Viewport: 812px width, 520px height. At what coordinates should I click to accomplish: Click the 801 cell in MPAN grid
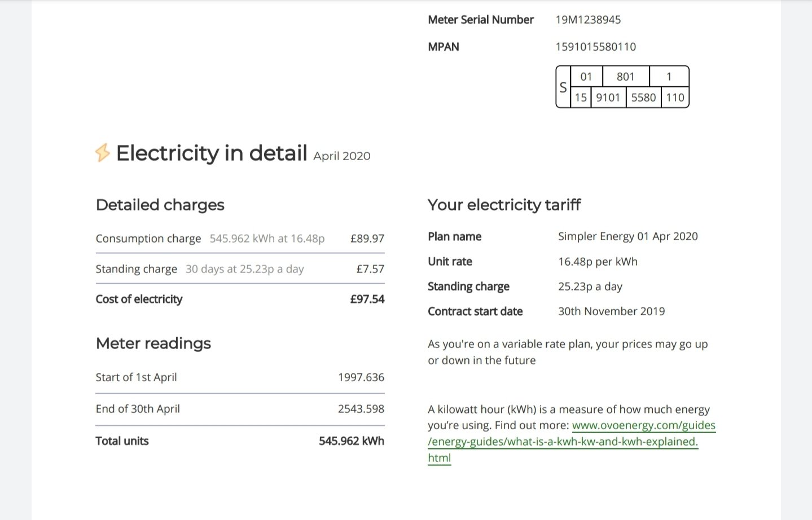[626, 77]
